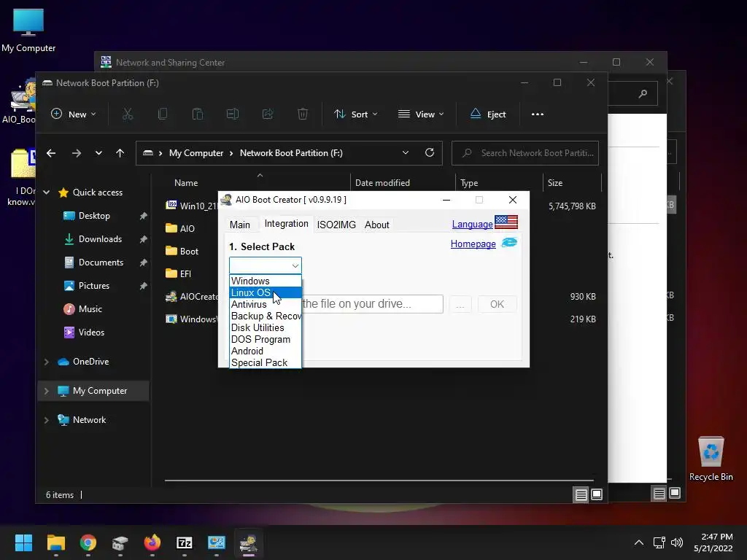Collapse the Quick access section
The height and width of the screenshot is (560, 747).
click(x=46, y=192)
